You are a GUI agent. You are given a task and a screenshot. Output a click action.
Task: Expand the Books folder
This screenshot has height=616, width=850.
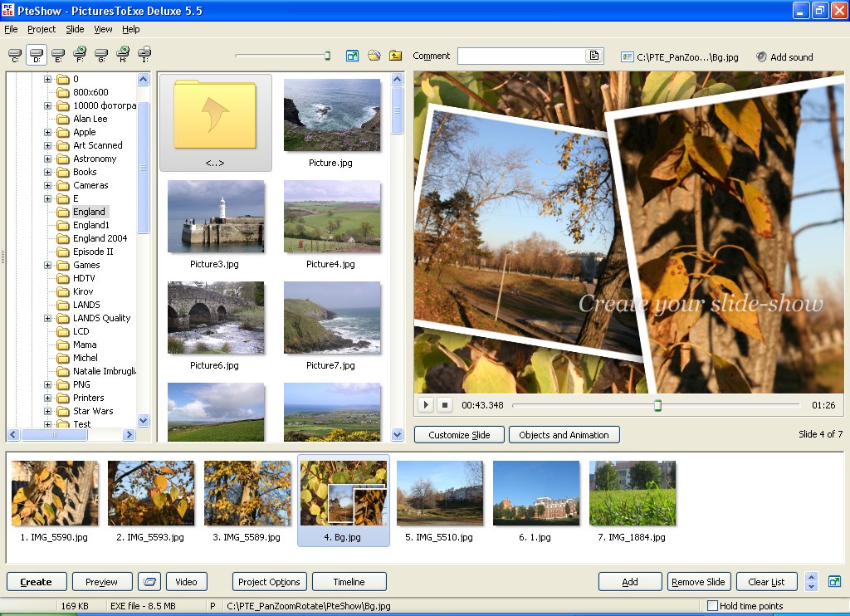coord(47,172)
